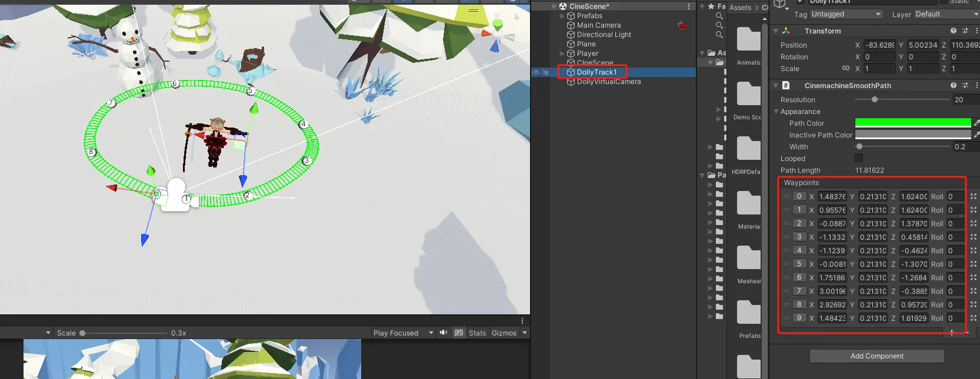Collapse the CinemachineSmoothPath component foldout
The height and width of the screenshot is (379, 980).
(x=775, y=85)
